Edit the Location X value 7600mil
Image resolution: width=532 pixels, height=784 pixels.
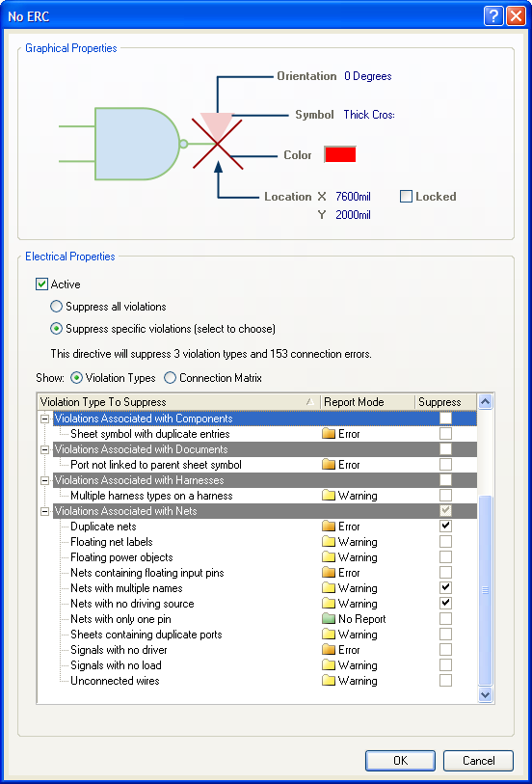[x=353, y=197]
